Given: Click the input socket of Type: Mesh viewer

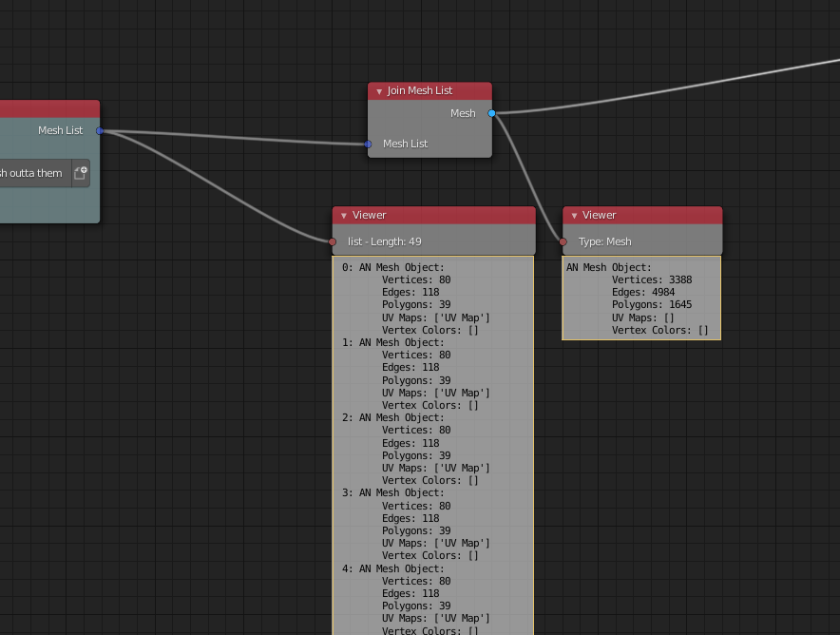Looking at the screenshot, I should tap(563, 242).
